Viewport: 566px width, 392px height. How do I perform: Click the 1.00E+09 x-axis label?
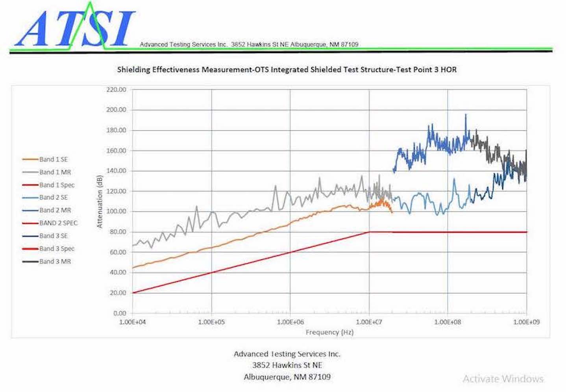click(527, 322)
